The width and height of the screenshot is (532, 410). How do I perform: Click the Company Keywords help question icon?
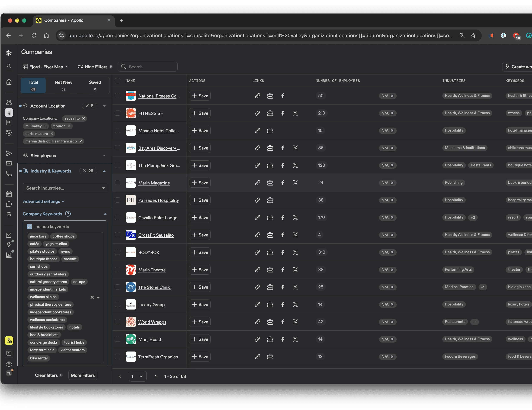68,214
